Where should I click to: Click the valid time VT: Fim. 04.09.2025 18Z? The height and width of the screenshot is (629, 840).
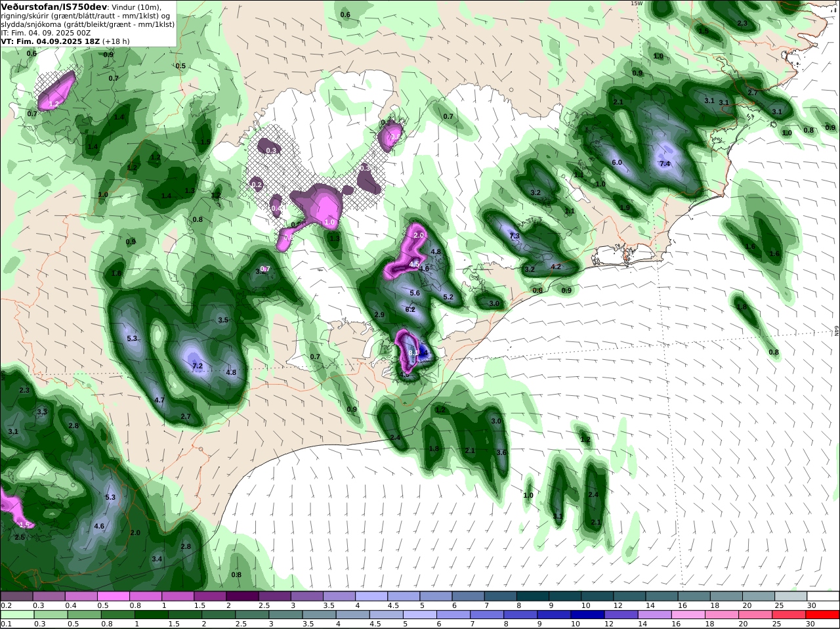tap(51, 41)
